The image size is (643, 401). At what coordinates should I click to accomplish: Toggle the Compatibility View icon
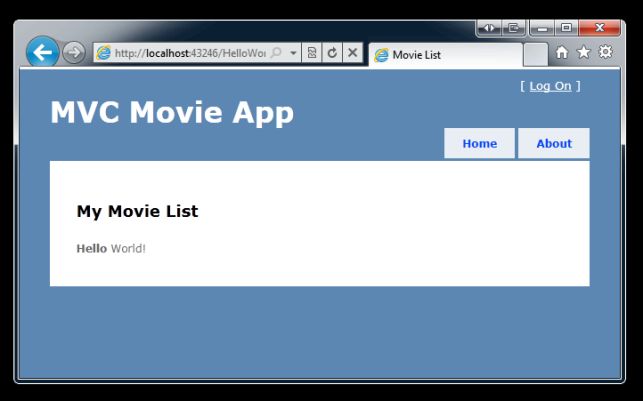pos(312,53)
